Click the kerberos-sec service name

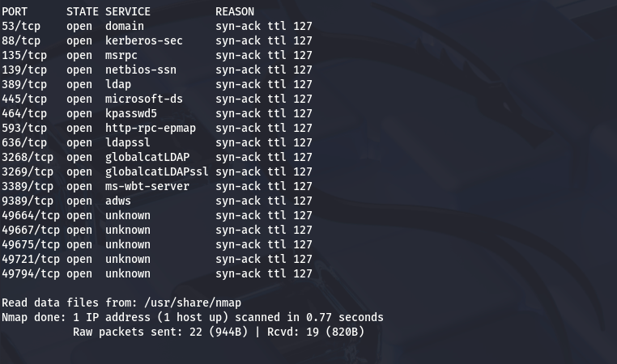[144, 40]
